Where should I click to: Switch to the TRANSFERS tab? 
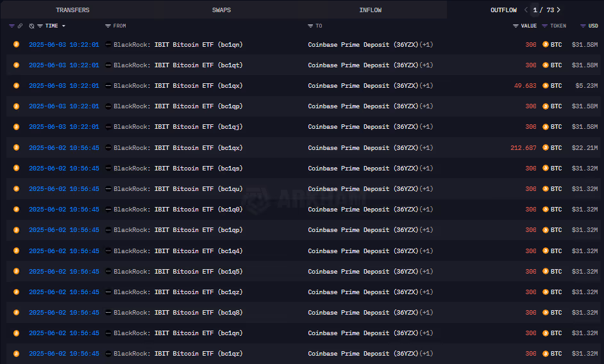[72, 10]
